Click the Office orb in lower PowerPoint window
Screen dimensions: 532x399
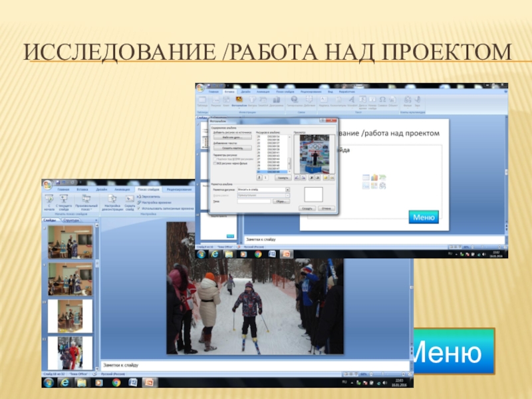pyautogui.click(x=48, y=185)
